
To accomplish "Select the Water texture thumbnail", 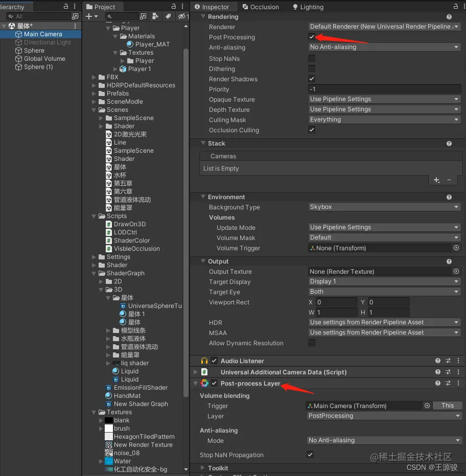I will (x=109, y=461).
